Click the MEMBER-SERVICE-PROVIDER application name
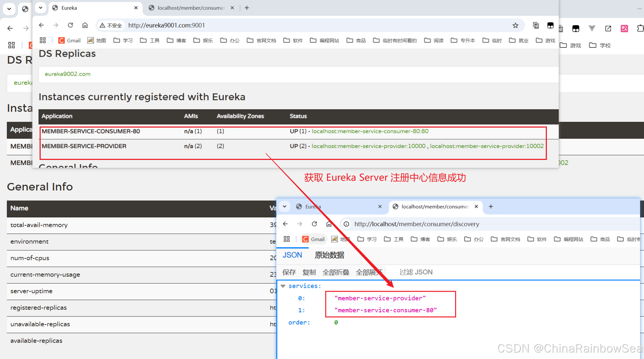Viewport: 644px width, 359px height. [84, 146]
